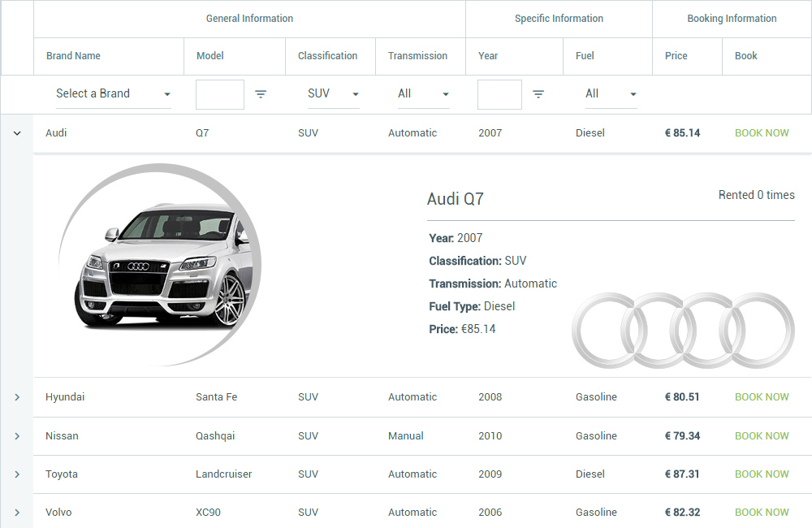Expand the Volvo XC90 row
812x528 pixels.
[17, 513]
